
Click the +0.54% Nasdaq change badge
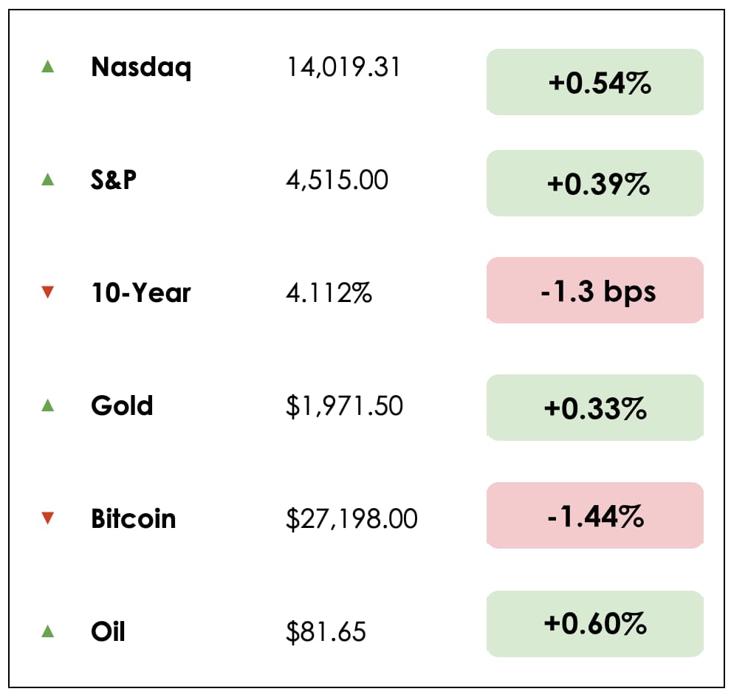[x=595, y=82]
